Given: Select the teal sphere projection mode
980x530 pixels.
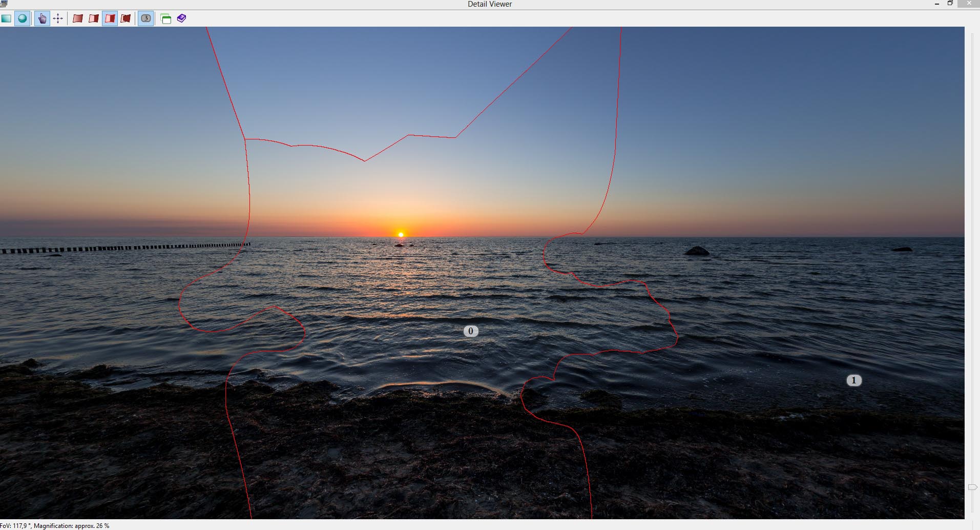Looking at the screenshot, I should (22, 18).
